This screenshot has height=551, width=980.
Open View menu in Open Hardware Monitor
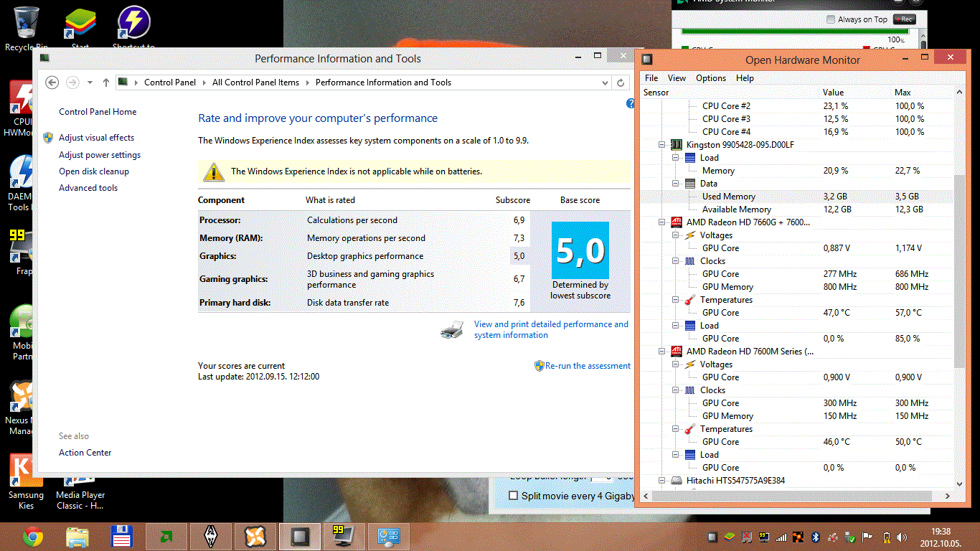[677, 78]
